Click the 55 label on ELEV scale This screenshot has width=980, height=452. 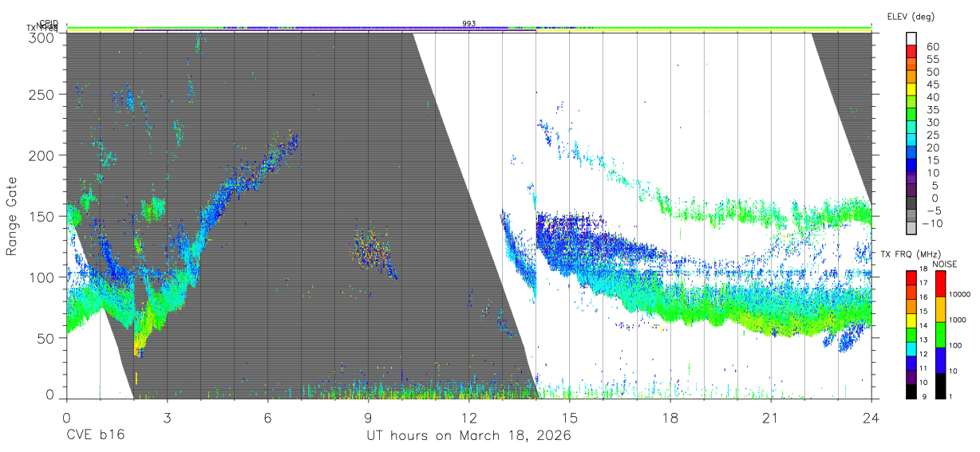coord(932,59)
